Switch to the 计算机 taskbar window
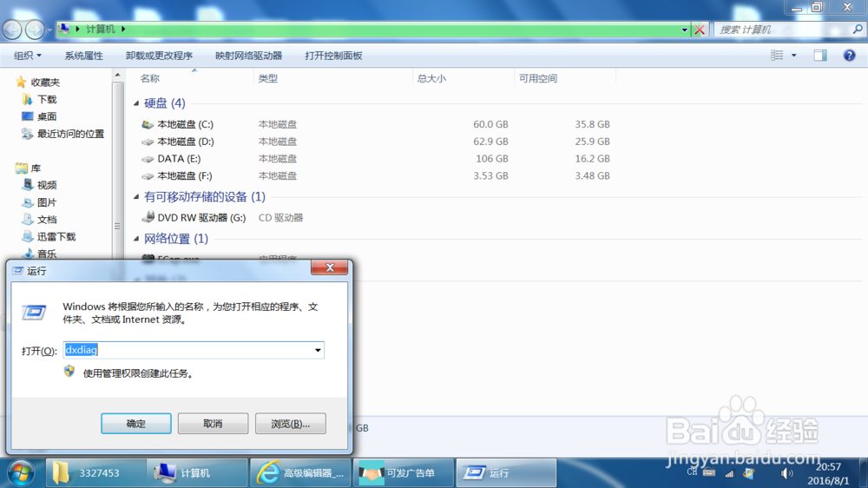This screenshot has width=868, height=488. pos(197,473)
